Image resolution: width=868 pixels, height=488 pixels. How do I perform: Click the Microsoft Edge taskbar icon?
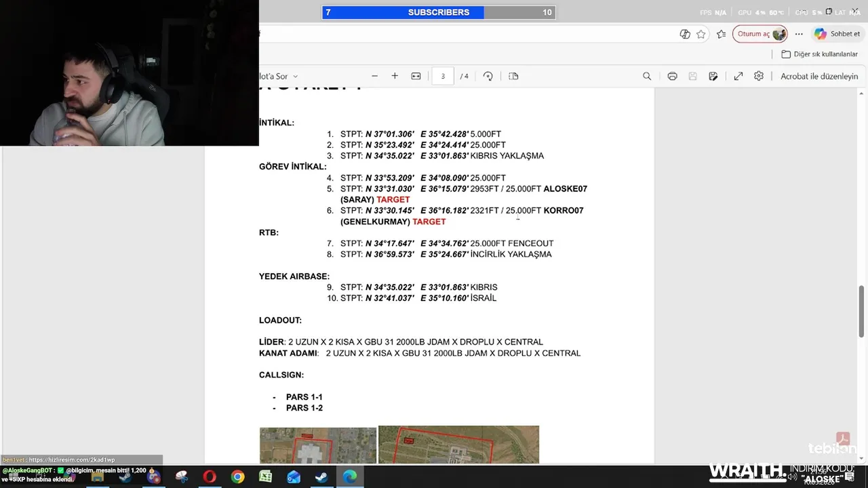(x=349, y=477)
